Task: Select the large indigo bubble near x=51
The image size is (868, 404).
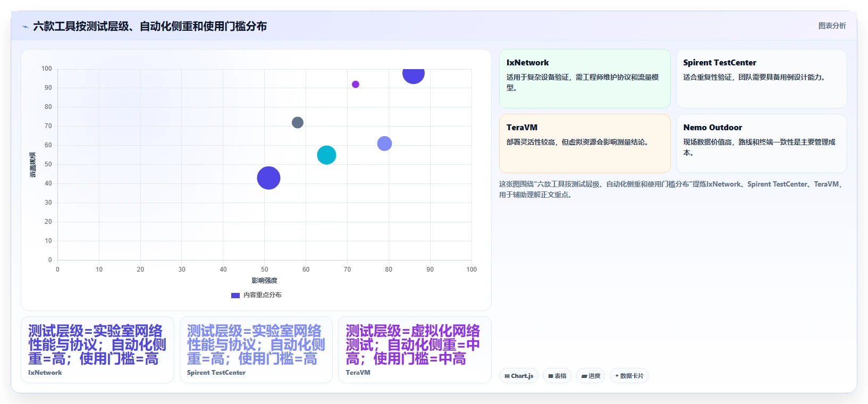Action: 268,178
